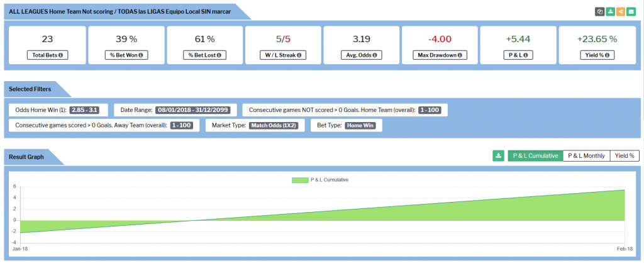Switch to the P & L Monthly tab
Viewport: 644px width, 263px height.
pyautogui.click(x=587, y=156)
